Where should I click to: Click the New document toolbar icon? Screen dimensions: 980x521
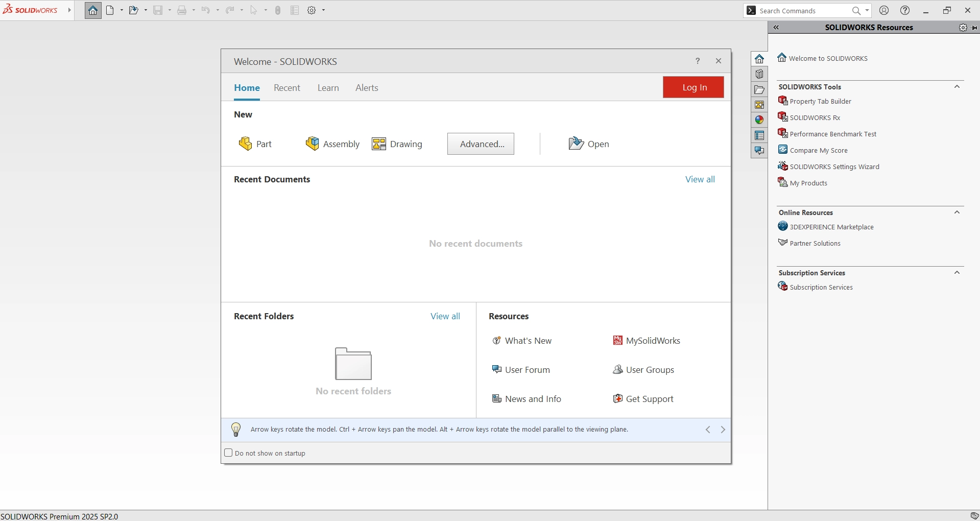110,10
